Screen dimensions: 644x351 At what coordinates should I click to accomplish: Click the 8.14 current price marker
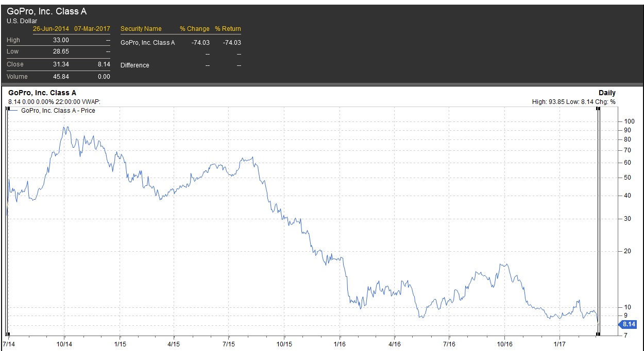pyautogui.click(x=628, y=324)
